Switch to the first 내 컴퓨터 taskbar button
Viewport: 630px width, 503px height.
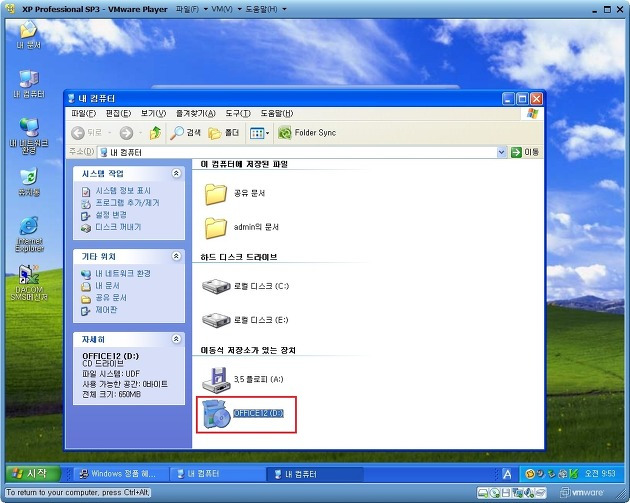coord(216,474)
